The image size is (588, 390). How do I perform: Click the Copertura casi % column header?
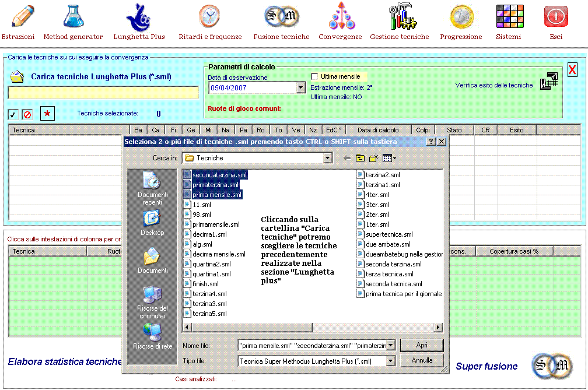click(514, 251)
